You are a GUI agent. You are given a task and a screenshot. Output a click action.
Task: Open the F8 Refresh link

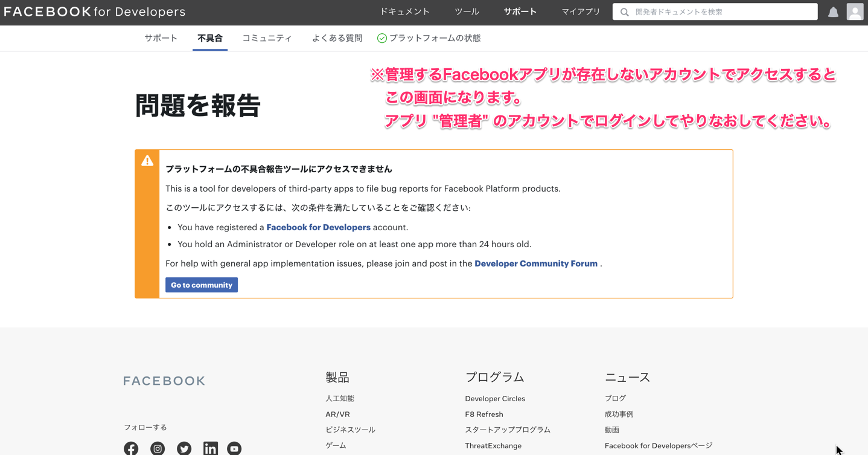point(484,415)
